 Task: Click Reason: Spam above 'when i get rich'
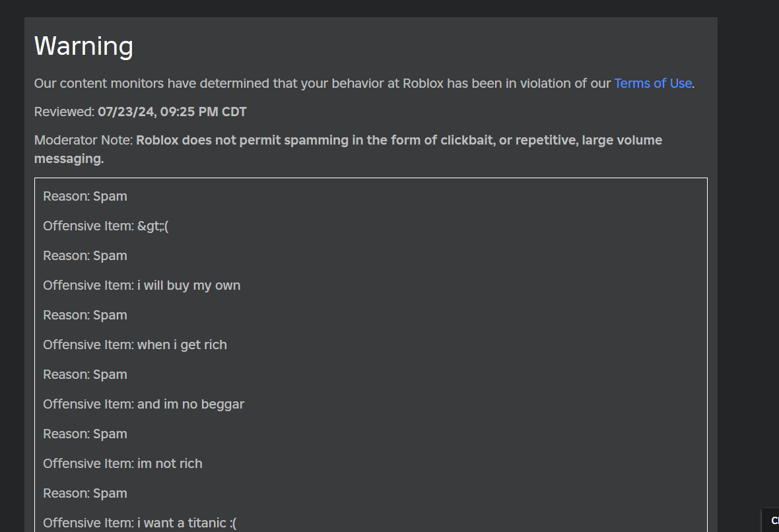tap(85, 315)
